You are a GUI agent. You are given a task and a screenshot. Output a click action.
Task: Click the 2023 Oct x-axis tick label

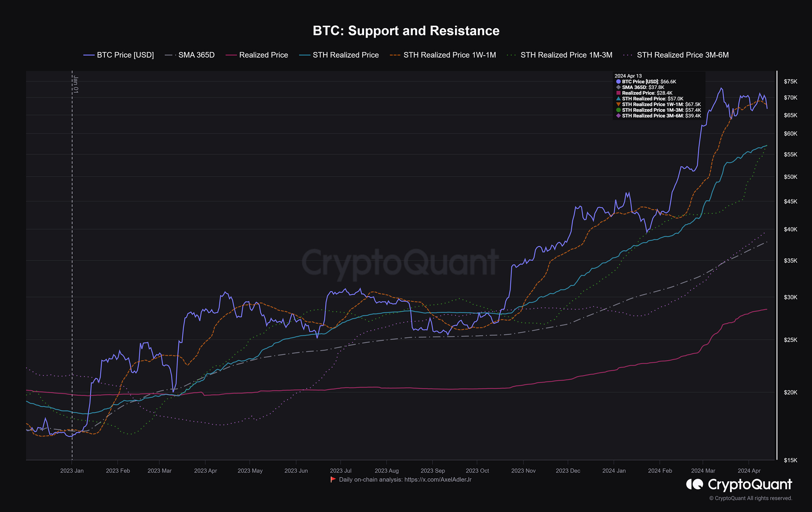click(x=477, y=471)
